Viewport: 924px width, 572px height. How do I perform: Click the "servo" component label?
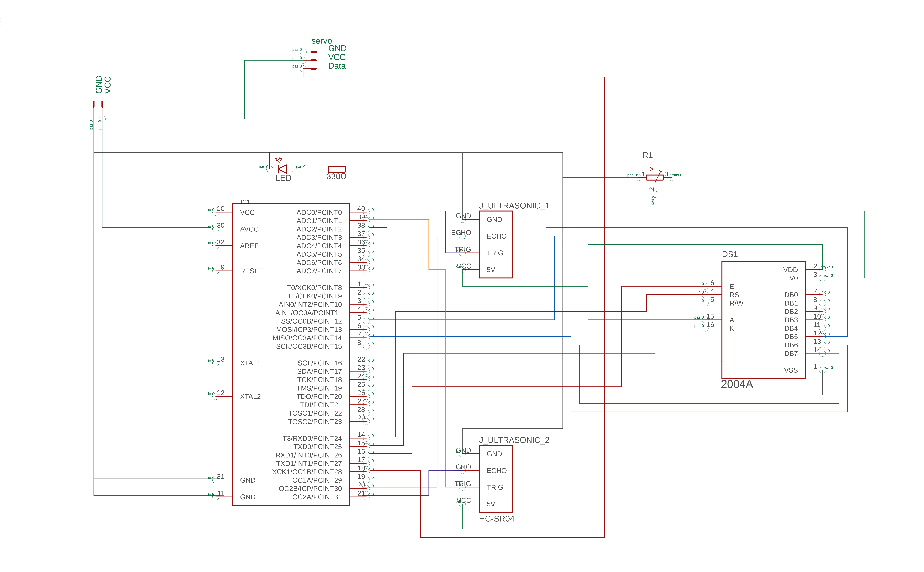(322, 41)
